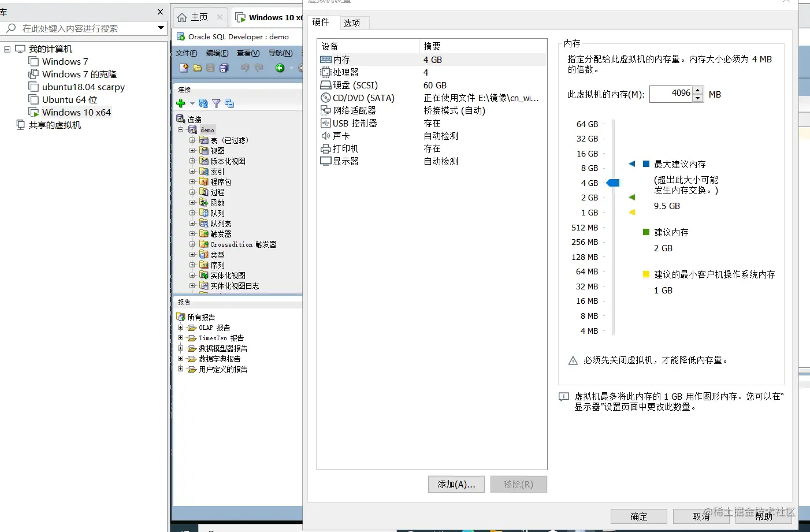Viewport: 810px width, 532px height.
Task: Expand the 数据字典报告 folder
Action: pyautogui.click(x=180, y=359)
